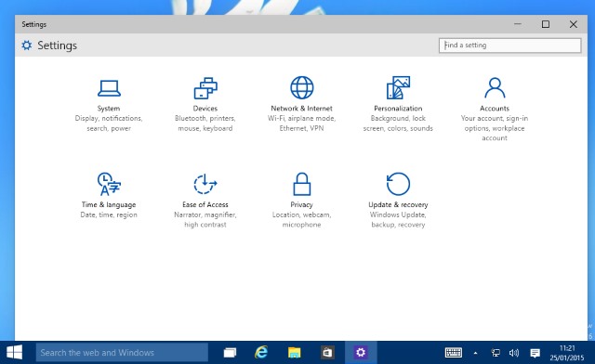Click 'Date, time, region' description

click(109, 214)
